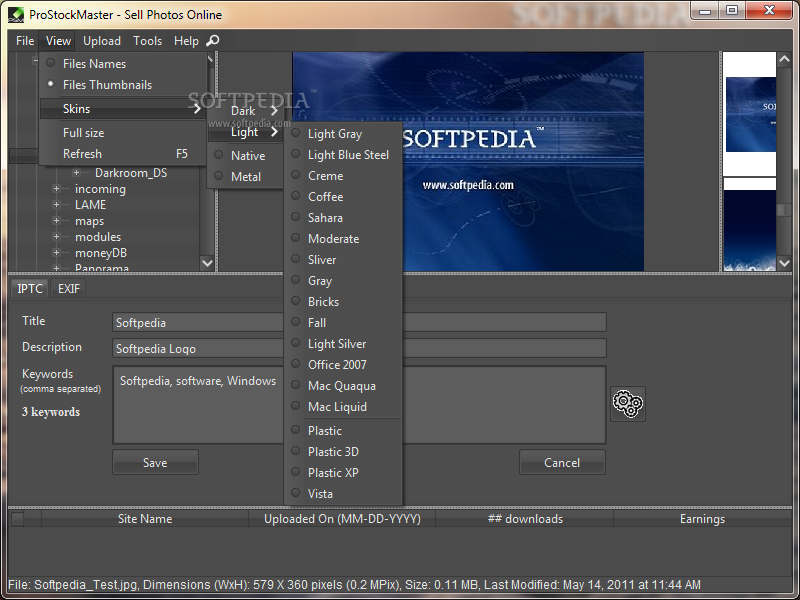This screenshot has width=800, height=600.
Task: Click the Full size menu entry
Action: pyautogui.click(x=122, y=133)
